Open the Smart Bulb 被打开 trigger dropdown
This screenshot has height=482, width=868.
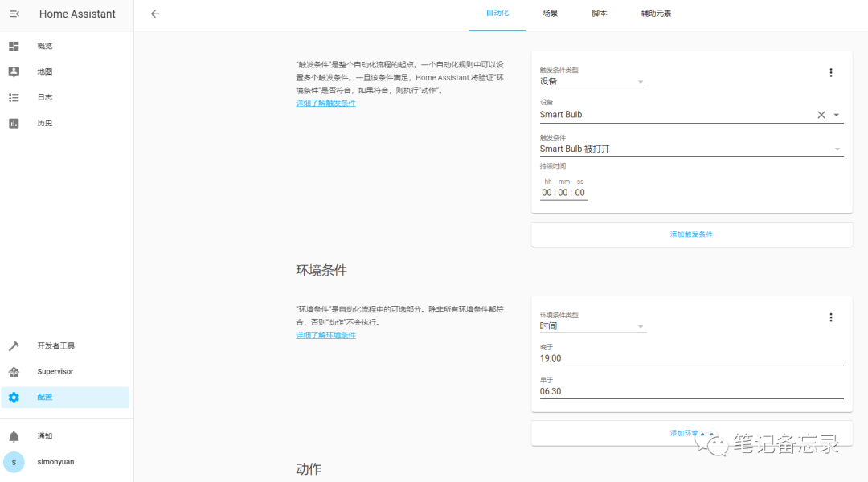(x=691, y=149)
